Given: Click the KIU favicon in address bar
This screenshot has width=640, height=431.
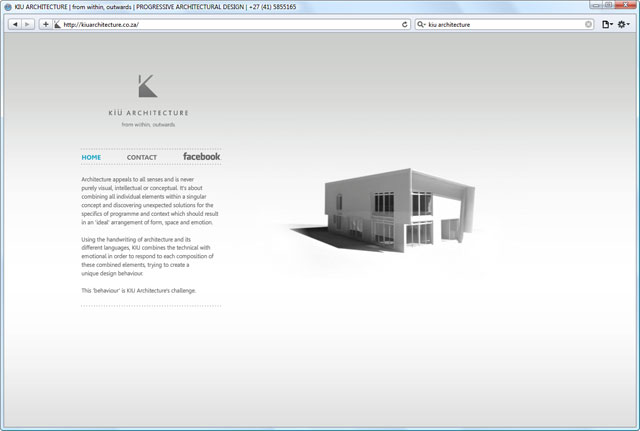Looking at the screenshot, I should click(x=58, y=24).
